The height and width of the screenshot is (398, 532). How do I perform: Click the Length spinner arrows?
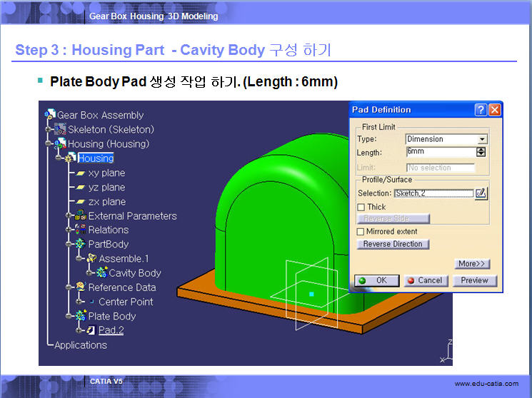coord(481,152)
